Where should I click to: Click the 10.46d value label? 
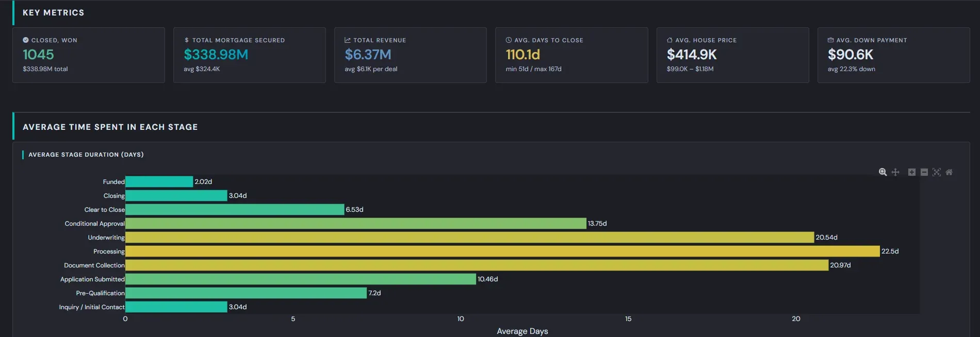[x=487, y=279]
